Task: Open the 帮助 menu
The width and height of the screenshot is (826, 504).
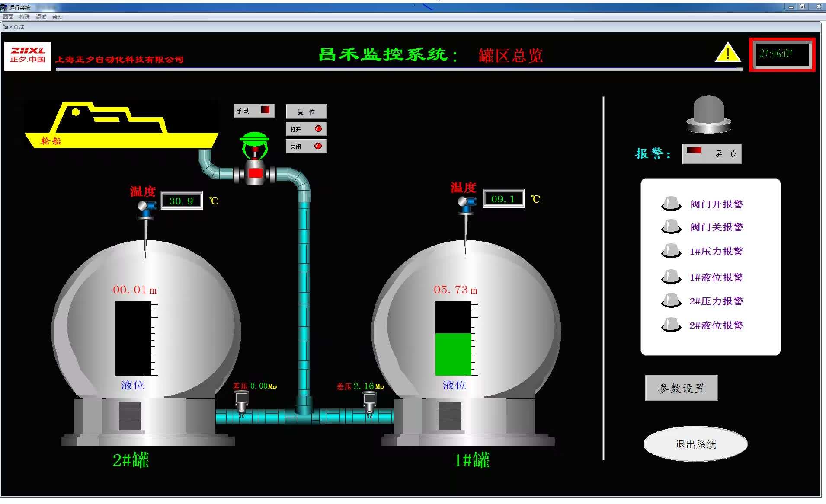Action: pyautogui.click(x=58, y=17)
